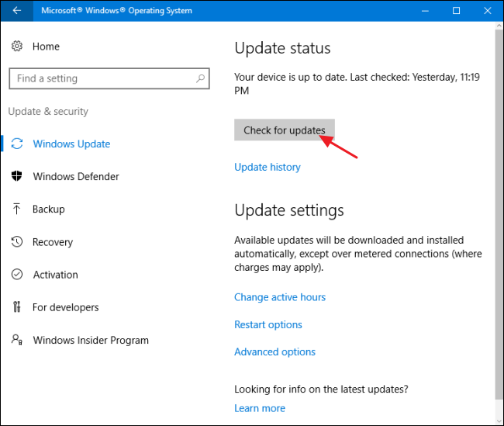Open Change active hours link
This screenshot has width=504, height=426.
coord(280,297)
